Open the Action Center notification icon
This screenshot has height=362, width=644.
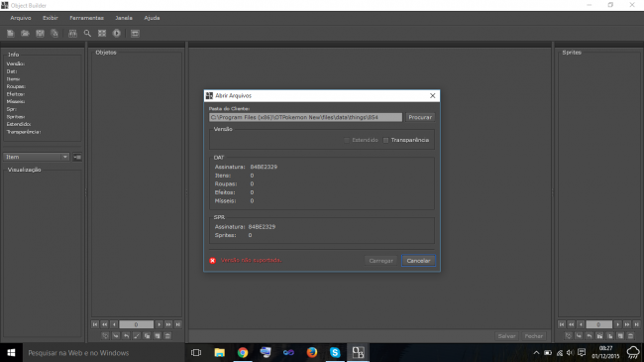582,352
